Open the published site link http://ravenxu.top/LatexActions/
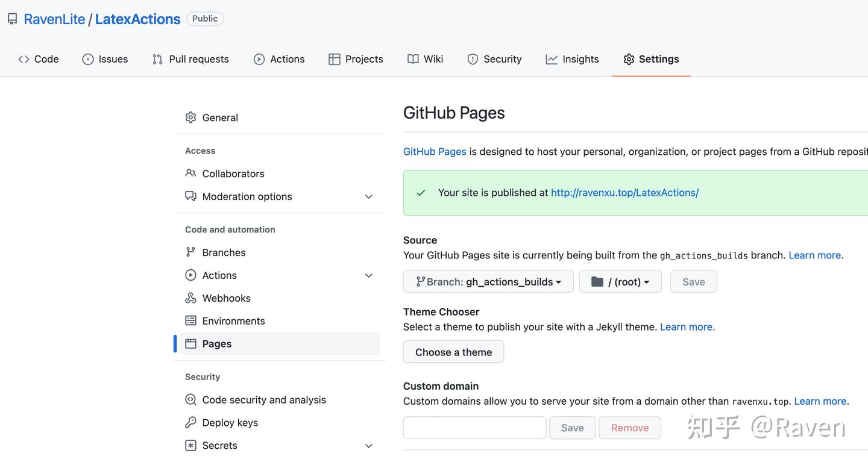 pyautogui.click(x=624, y=193)
